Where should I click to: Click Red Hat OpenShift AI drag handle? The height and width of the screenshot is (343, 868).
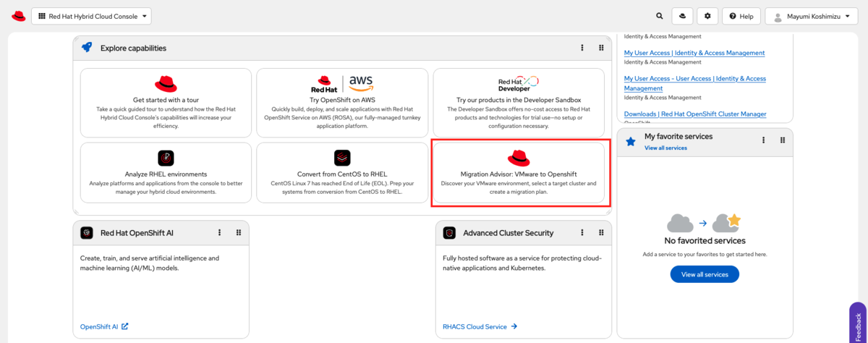239,233
